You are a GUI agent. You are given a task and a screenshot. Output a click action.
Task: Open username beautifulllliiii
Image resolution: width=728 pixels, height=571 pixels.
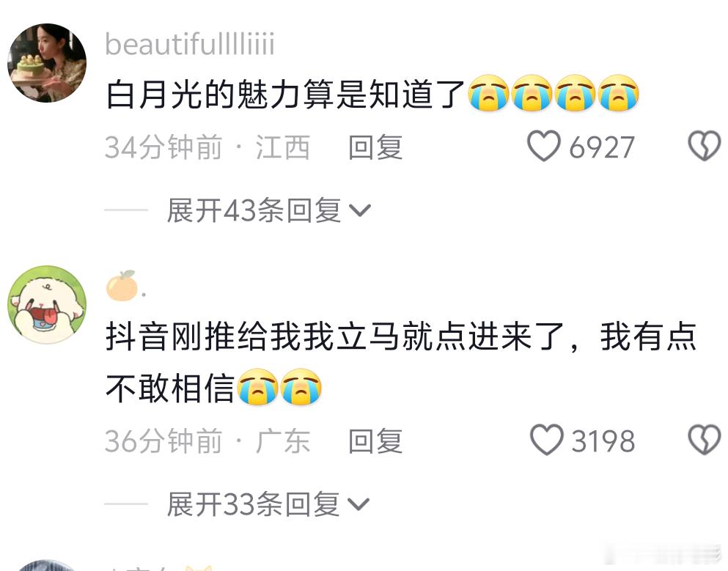(x=190, y=44)
